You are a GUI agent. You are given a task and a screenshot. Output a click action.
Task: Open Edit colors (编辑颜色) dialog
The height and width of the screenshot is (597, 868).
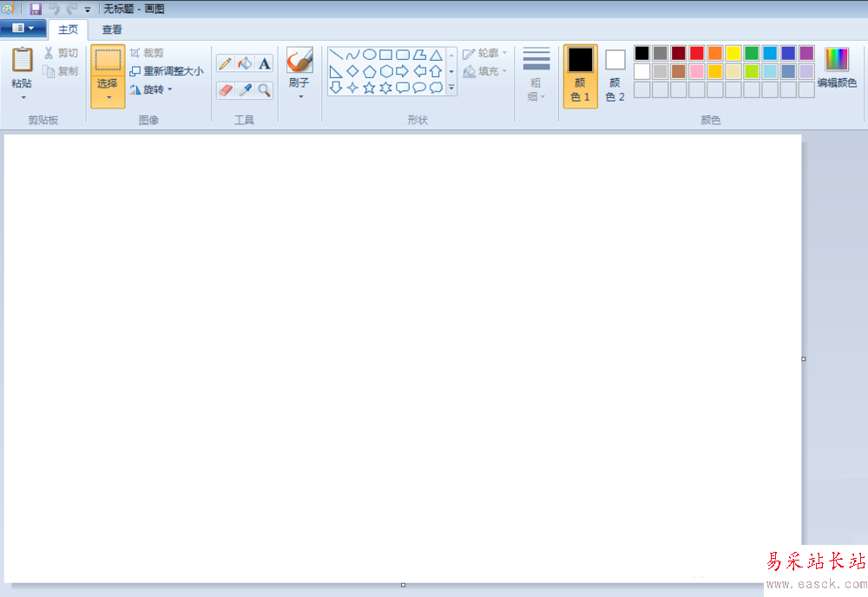click(837, 68)
